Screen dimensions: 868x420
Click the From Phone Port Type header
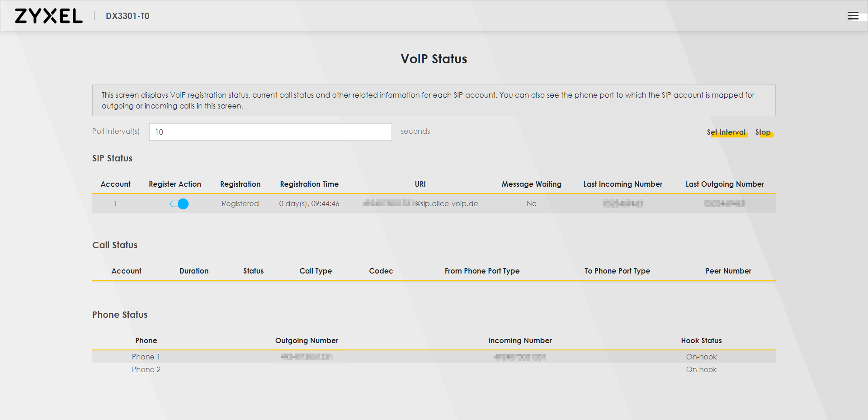482,271
